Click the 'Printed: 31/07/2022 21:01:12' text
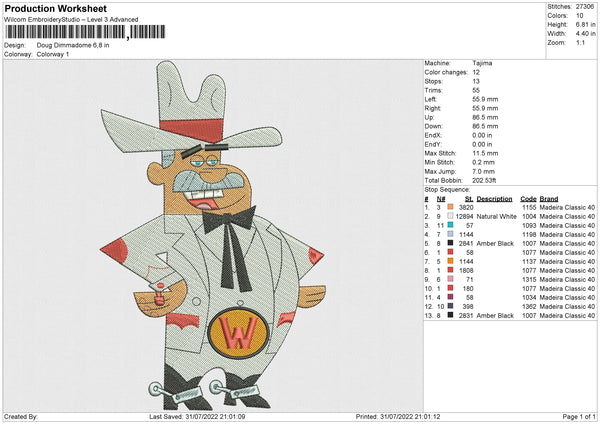 pyautogui.click(x=398, y=416)
